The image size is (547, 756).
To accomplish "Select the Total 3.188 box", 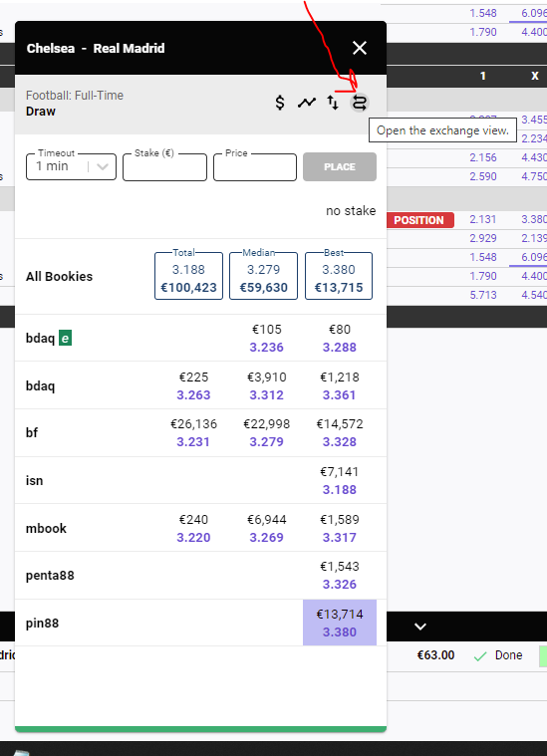I will [188, 276].
